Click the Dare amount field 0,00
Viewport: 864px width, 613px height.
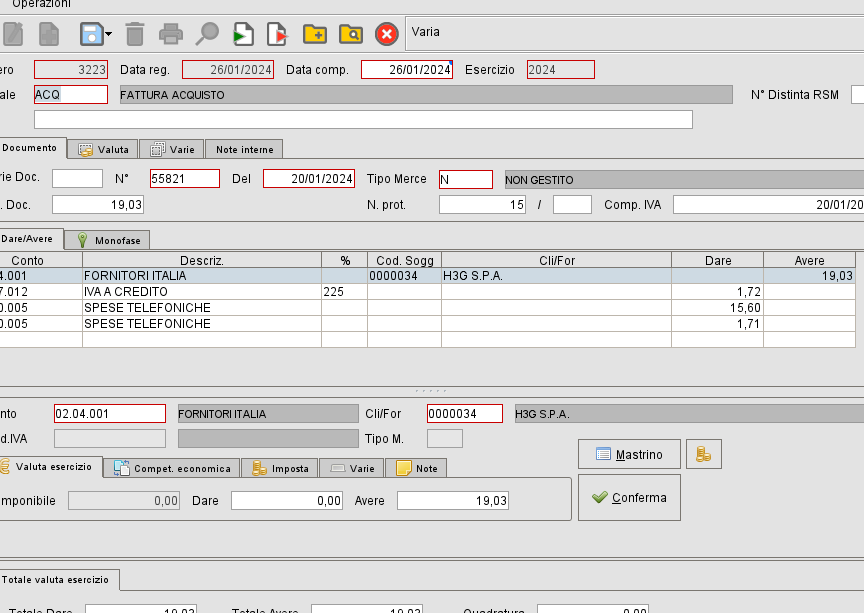287,501
